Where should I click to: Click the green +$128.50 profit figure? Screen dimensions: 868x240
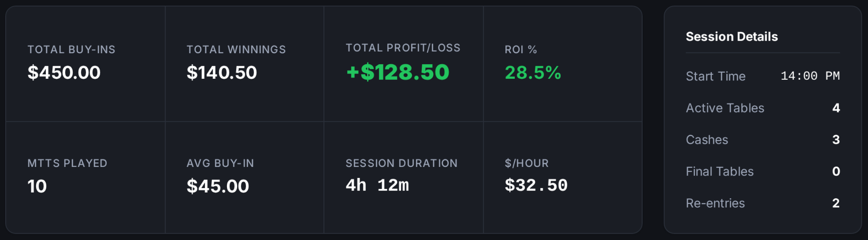tap(397, 72)
